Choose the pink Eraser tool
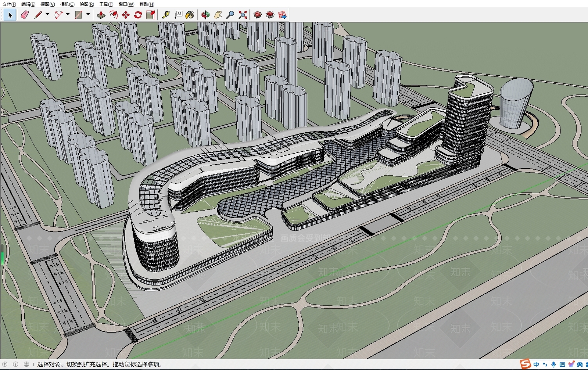 point(25,15)
